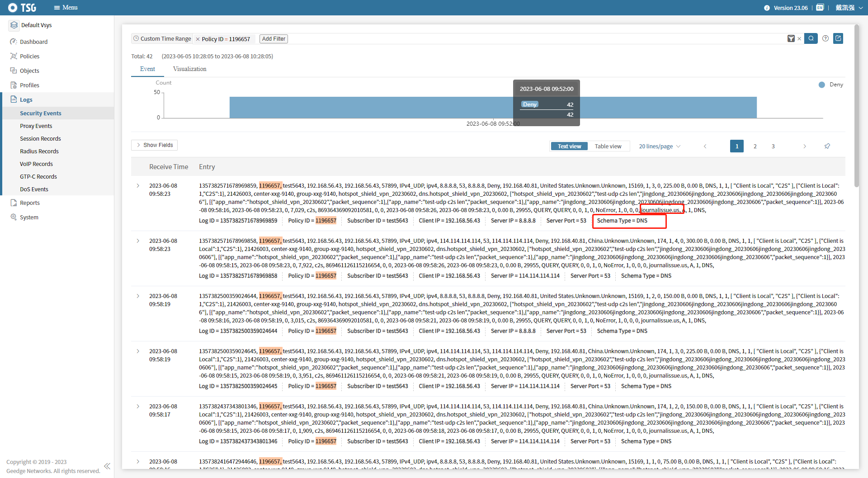Expand the first log entry row
Viewport: 868px width, 478px height.
pos(138,186)
